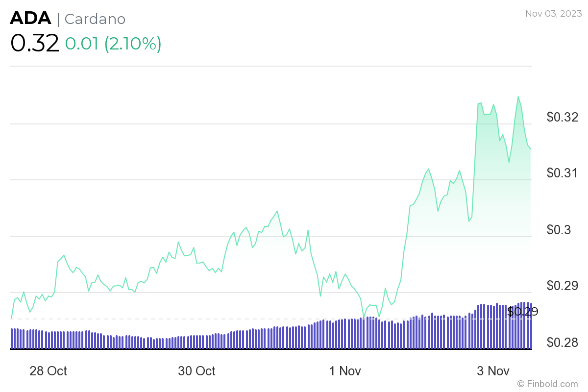The image size is (588, 392).
Task: Click the leftmost purple volume bar
Action: (x=12, y=338)
